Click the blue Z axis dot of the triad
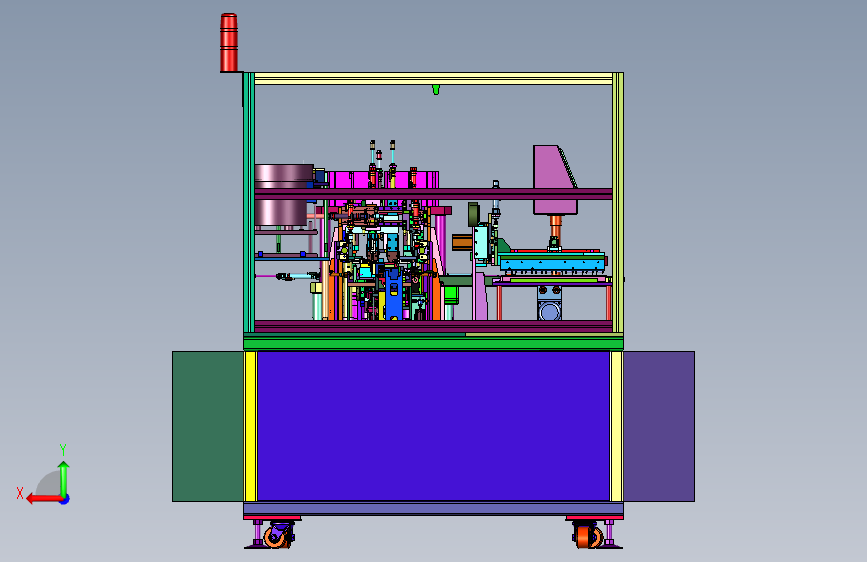The width and height of the screenshot is (867, 562). pyautogui.click(x=65, y=499)
